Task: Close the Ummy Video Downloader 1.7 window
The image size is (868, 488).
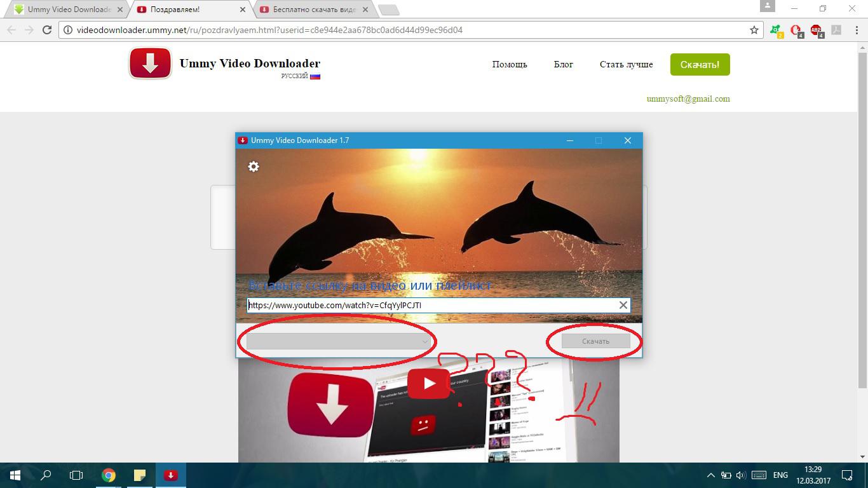Action: coord(627,140)
